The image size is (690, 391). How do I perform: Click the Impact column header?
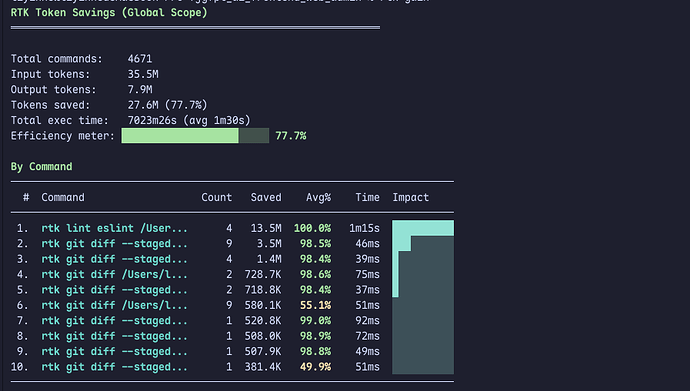coord(411,197)
